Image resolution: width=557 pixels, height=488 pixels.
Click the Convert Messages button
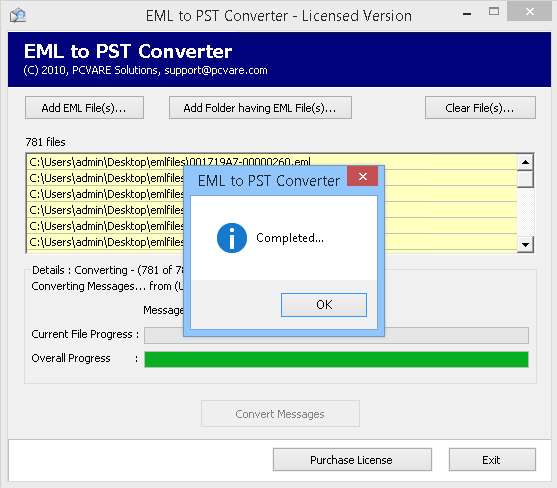point(280,414)
